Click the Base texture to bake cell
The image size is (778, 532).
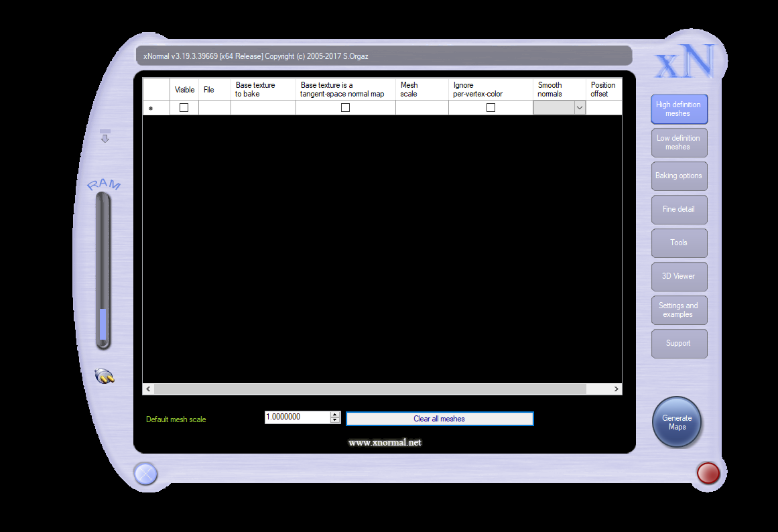pos(263,108)
